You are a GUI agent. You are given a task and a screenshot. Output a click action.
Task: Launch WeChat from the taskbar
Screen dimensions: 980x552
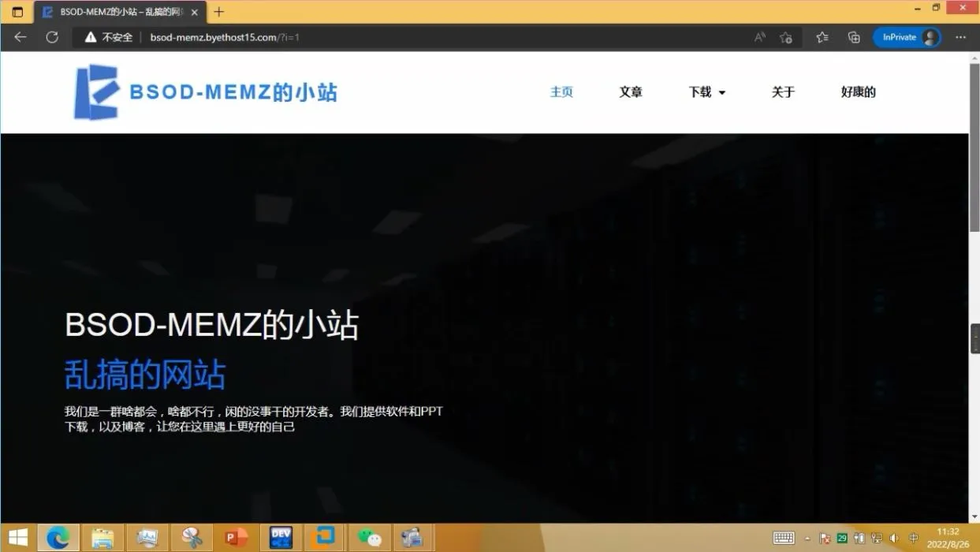(369, 538)
